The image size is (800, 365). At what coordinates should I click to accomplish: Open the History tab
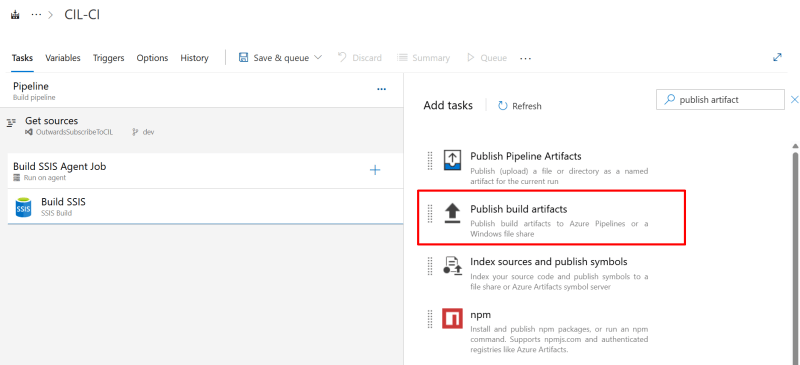coord(194,58)
